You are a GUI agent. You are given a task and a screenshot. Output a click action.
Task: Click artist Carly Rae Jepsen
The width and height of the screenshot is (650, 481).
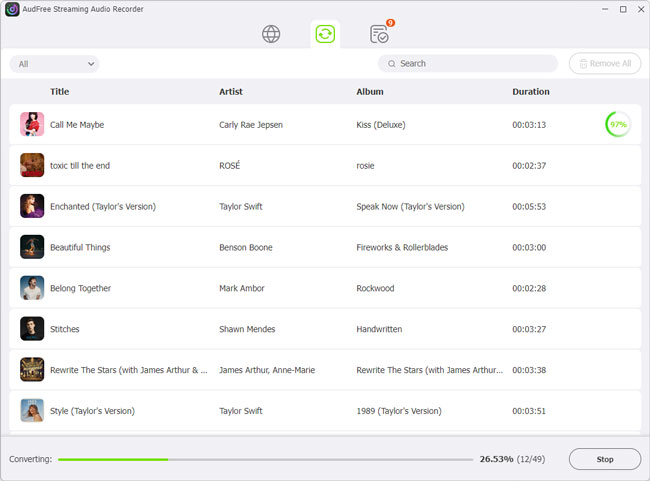click(251, 125)
